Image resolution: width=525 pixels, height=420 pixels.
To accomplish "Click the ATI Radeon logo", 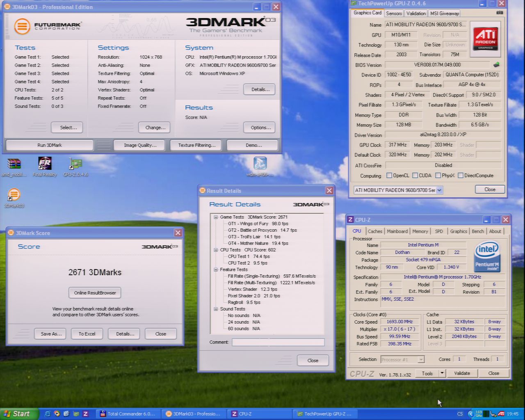I will 485,39.
